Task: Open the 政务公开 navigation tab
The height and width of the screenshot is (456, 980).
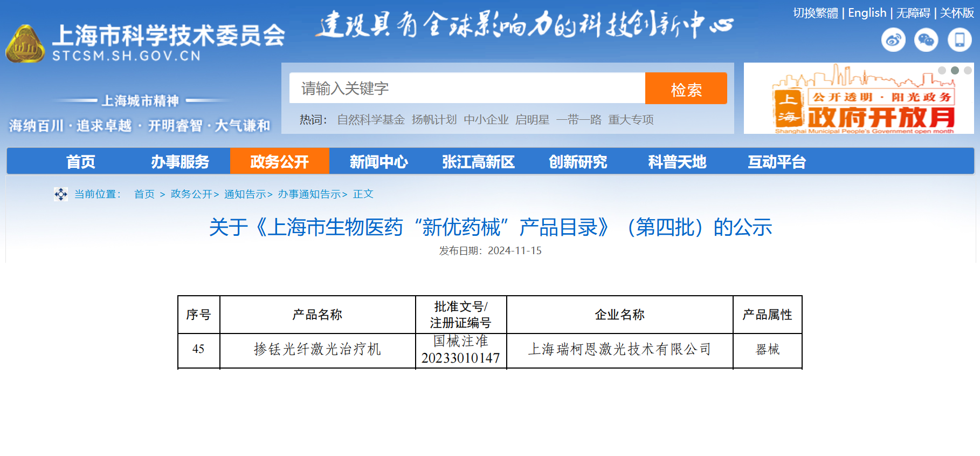Action: pos(279,161)
